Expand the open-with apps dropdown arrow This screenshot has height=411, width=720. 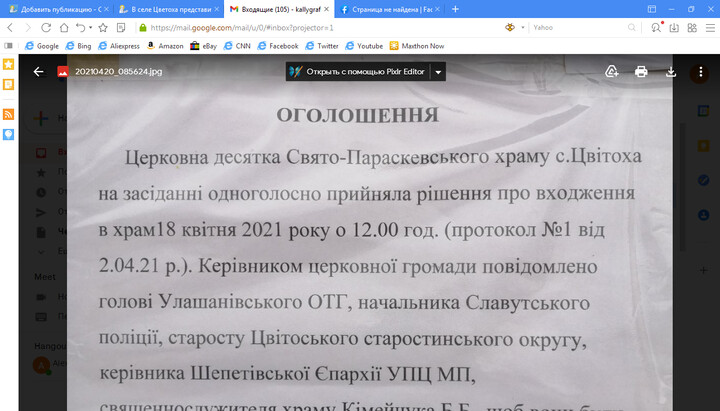[438, 72]
